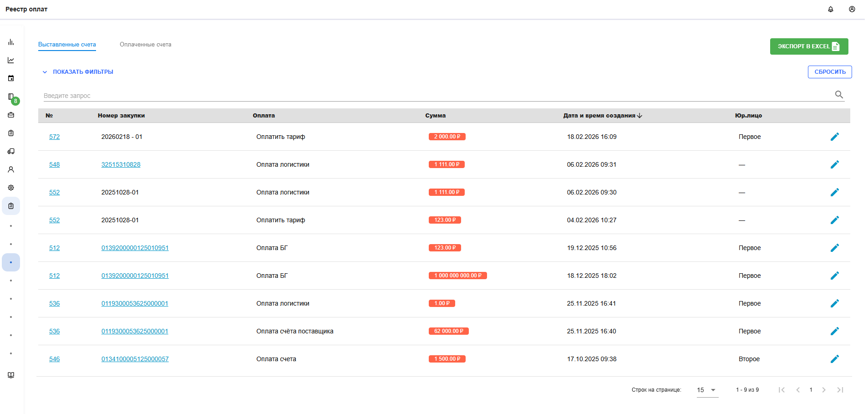868x414 pixels.
Task: Open the delivery truck sidebar icon
Action: 11,151
